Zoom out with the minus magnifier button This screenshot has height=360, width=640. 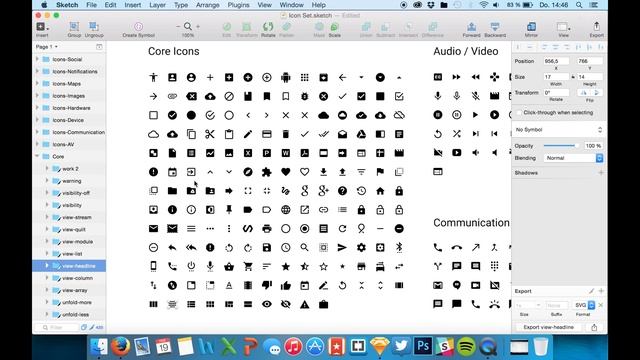click(178, 27)
